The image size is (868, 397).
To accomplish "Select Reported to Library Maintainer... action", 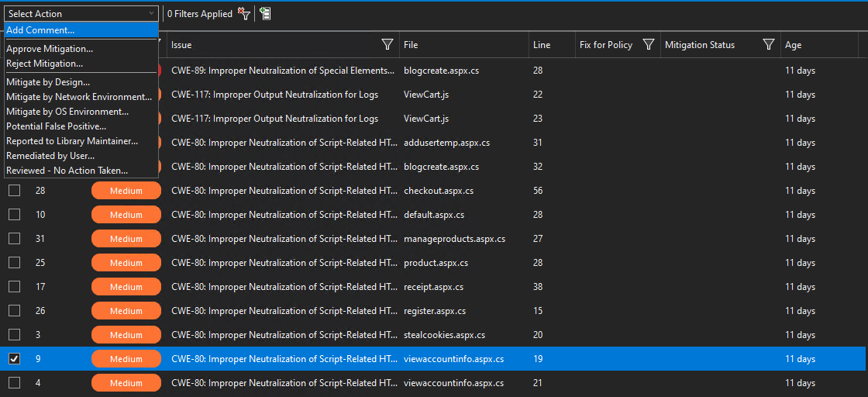I will point(81,141).
